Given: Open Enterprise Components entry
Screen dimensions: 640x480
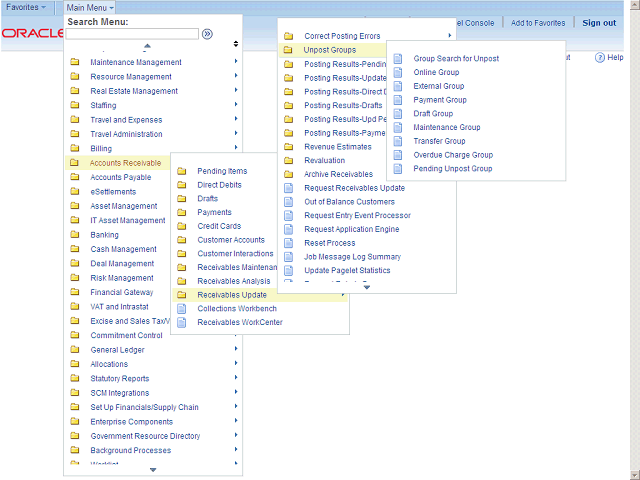Looking at the screenshot, I should [x=131, y=422].
